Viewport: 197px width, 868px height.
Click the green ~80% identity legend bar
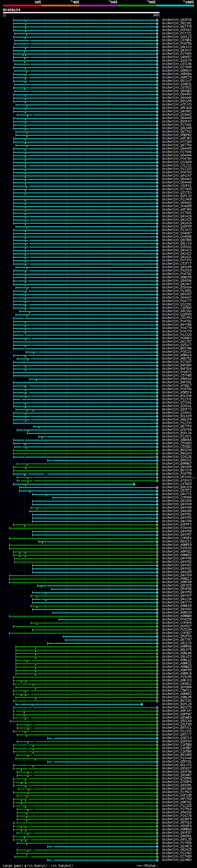coord(137,6)
